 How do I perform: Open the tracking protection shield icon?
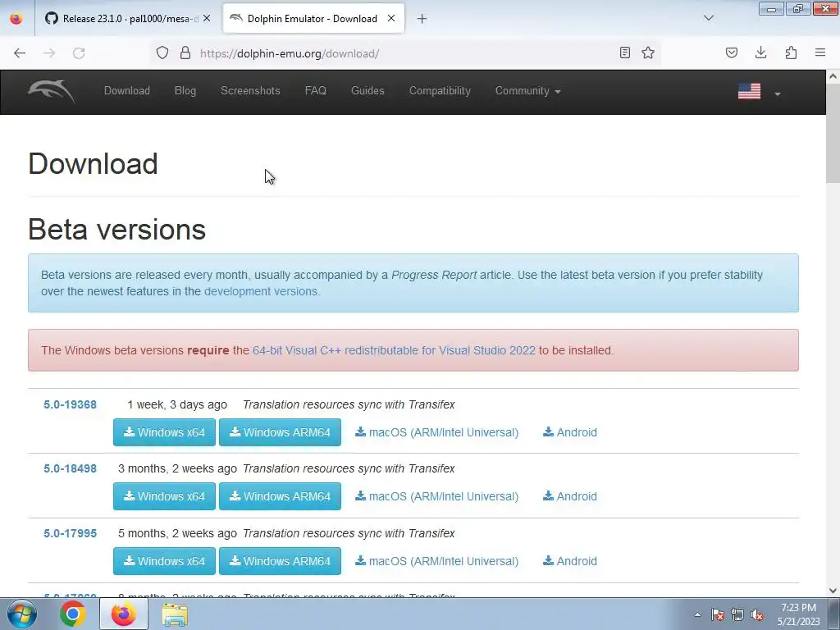162,52
